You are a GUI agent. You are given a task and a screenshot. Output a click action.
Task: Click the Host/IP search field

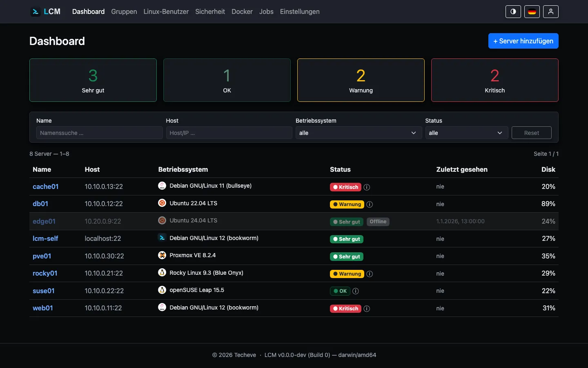click(x=229, y=133)
